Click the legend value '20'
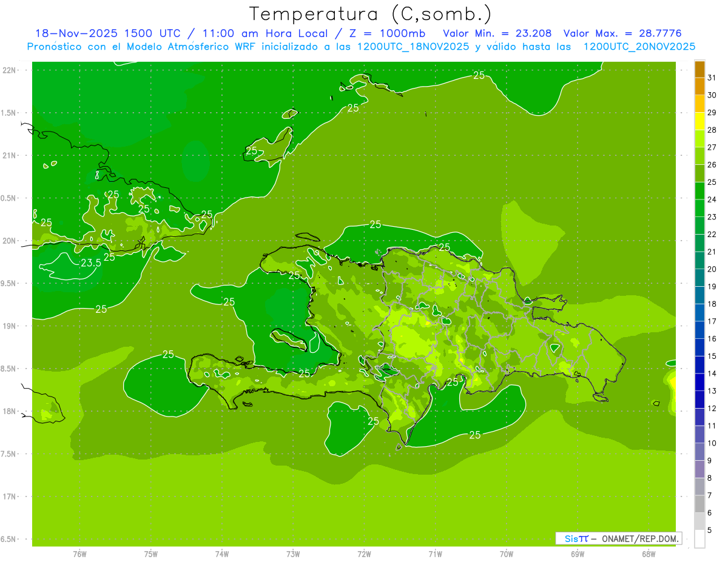 point(712,269)
